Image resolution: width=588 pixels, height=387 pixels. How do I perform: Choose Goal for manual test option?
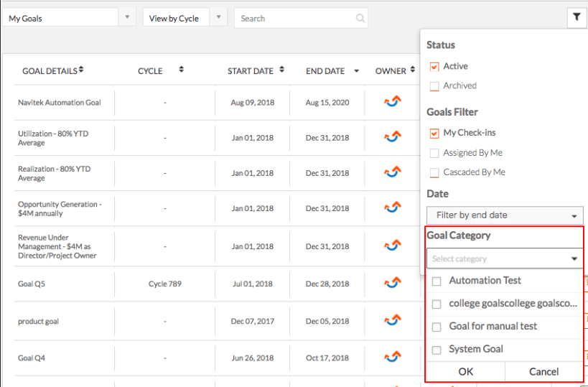(505, 327)
